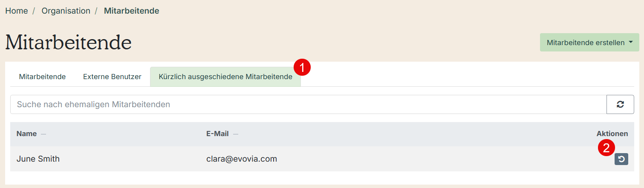Sort the table by the Name header
644x188 pixels.
(26, 134)
